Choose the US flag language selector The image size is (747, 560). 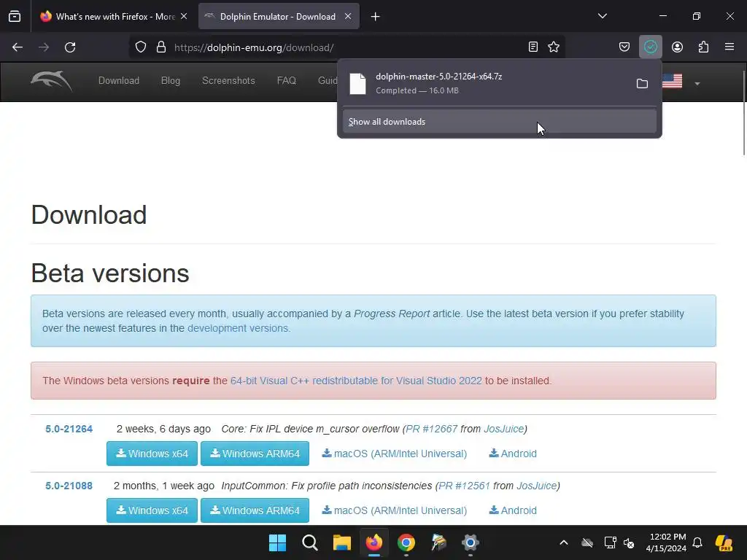(672, 81)
